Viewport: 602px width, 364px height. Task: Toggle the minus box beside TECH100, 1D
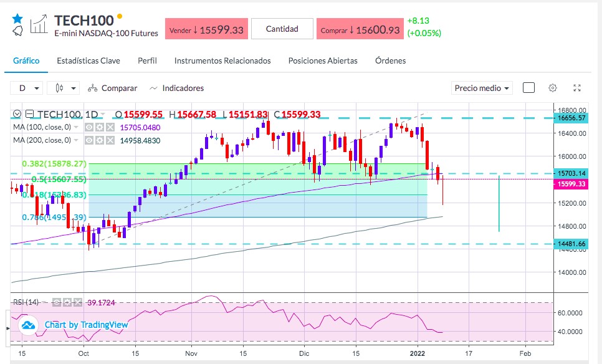[x=29, y=114]
